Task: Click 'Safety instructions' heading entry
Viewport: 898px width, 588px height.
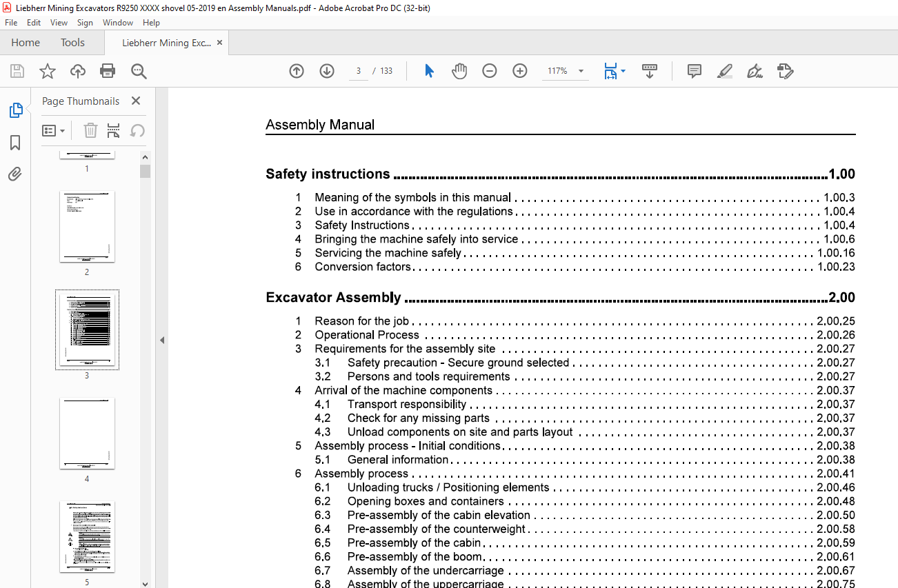Action: 328,174
